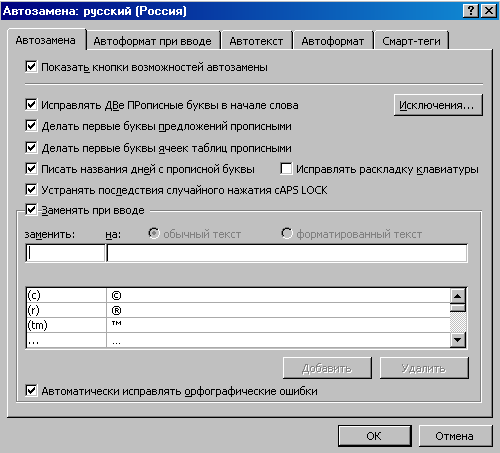Viewport: 500px width, 453px height.
Task: Toggle Устранять последствия случайного нажатия cAPS LOCK
Action: [x=31, y=190]
